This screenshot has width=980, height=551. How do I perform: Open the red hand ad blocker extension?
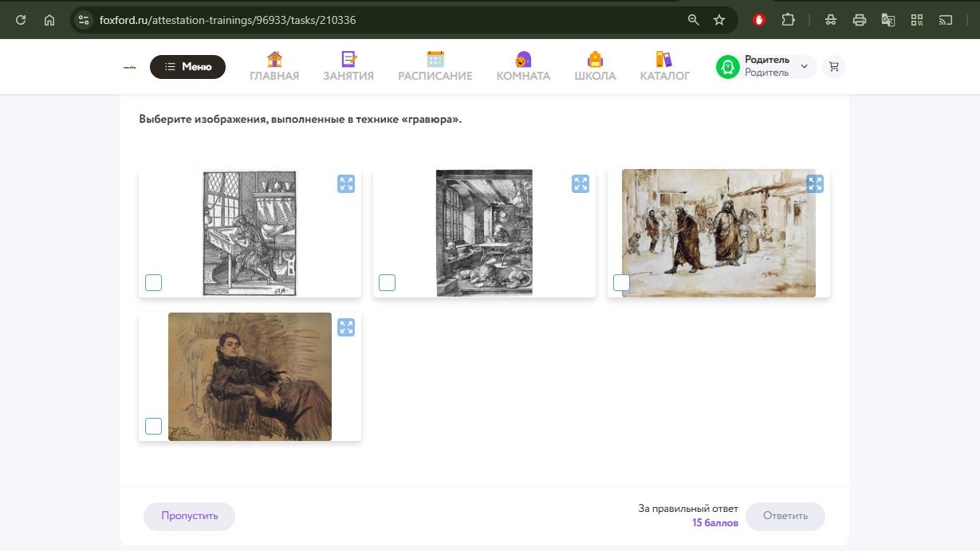tap(759, 20)
